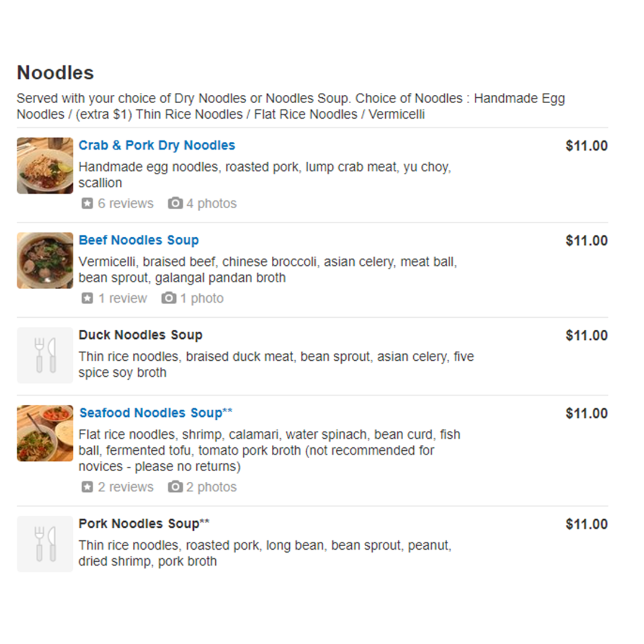The width and height of the screenshot is (644, 644).
Task: View the 4 photos of Crab & Pork
Action: pos(212,203)
